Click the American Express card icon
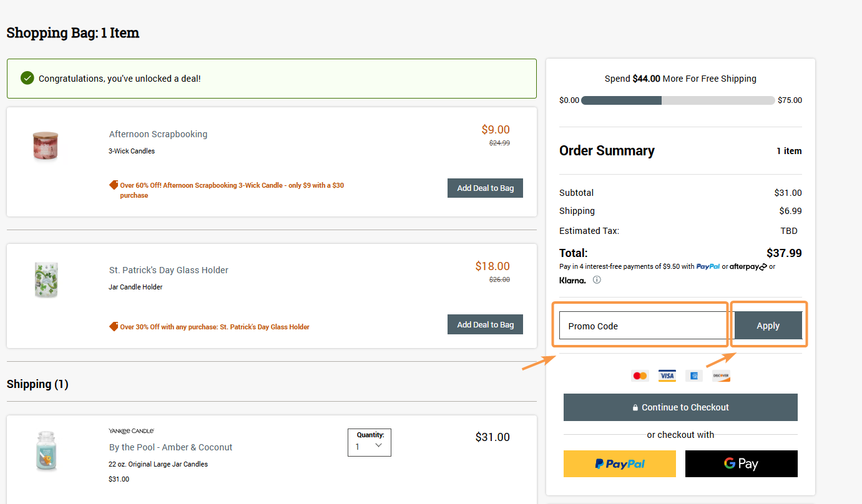Viewport: 862px width, 504px height. click(x=693, y=376)
